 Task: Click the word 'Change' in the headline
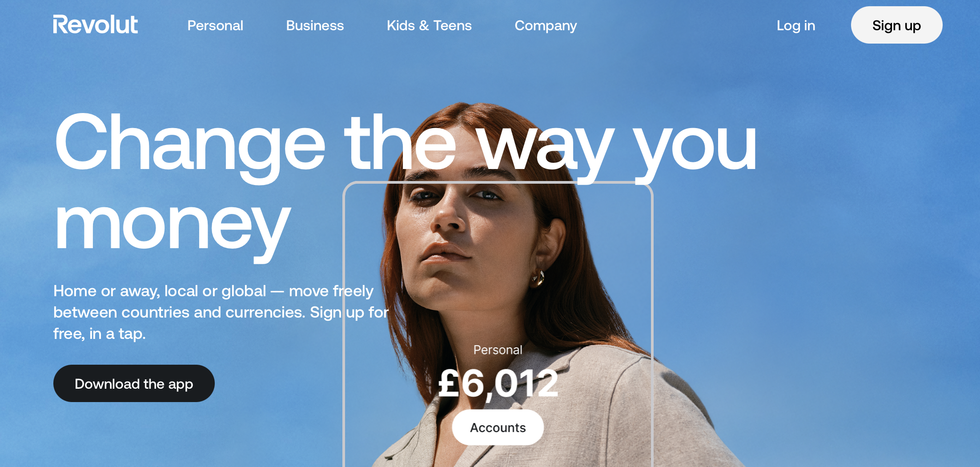coord(190,145)
